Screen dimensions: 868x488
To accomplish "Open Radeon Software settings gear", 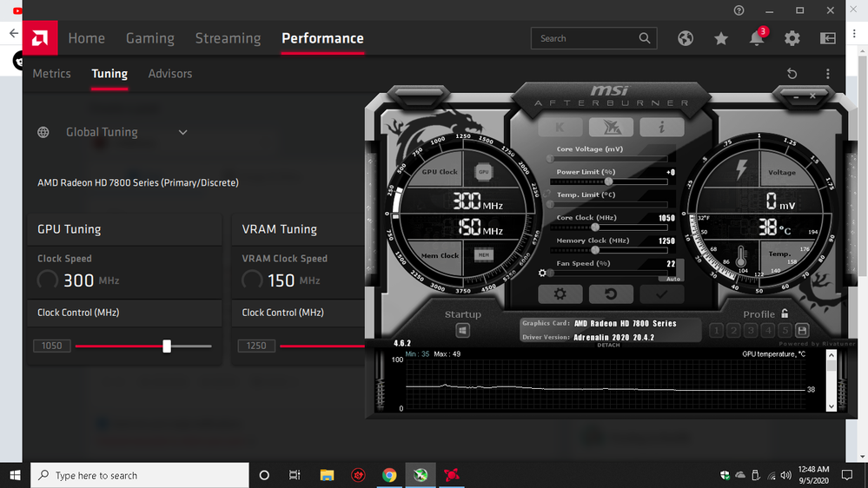I will [x=792, y=38].
